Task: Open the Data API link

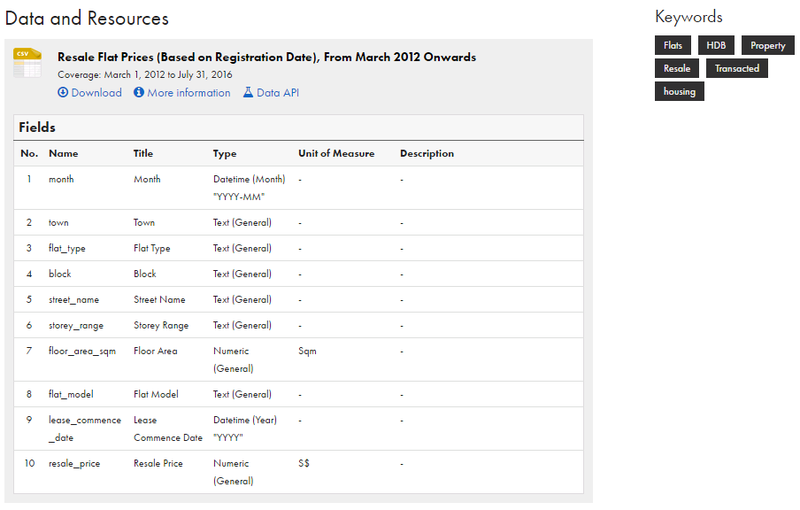Action: tap(271, 92)
